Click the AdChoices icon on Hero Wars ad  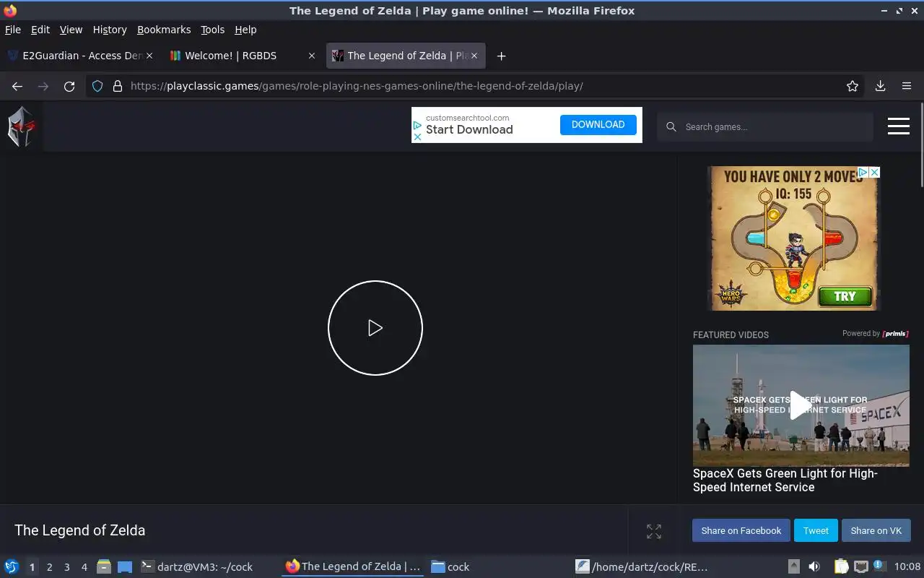coord(863,172)
